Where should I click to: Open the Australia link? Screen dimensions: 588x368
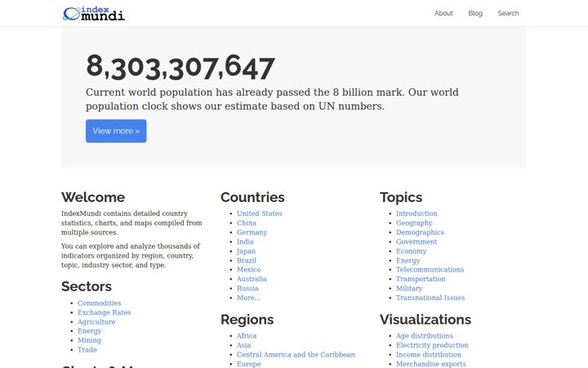[x=252, y=279]
